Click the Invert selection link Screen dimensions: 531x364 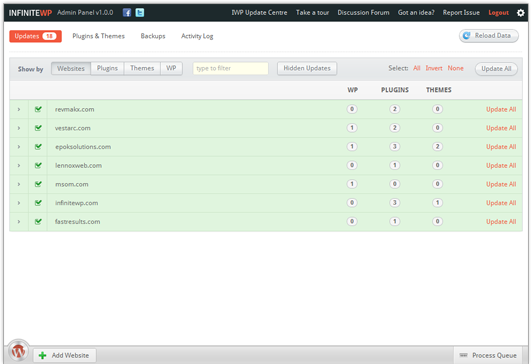[x=434, y=68]
